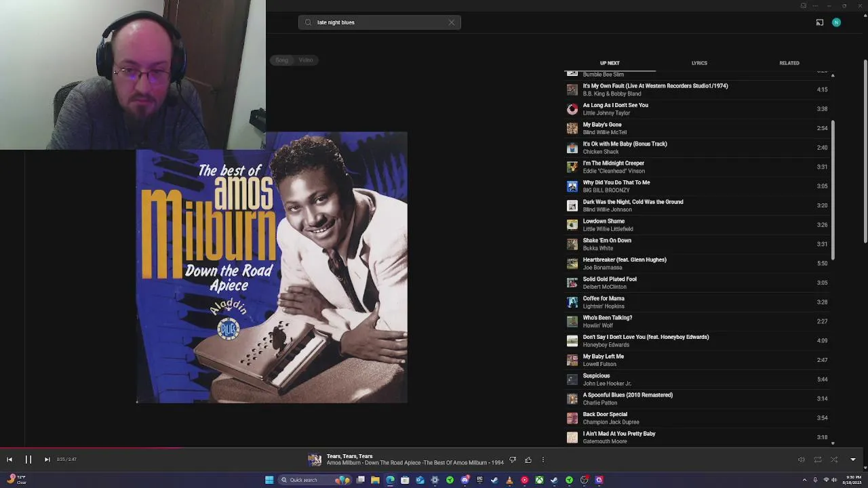
Task: Click the Heartbreaker track thumbnail
Action: [x=572, y=264]
